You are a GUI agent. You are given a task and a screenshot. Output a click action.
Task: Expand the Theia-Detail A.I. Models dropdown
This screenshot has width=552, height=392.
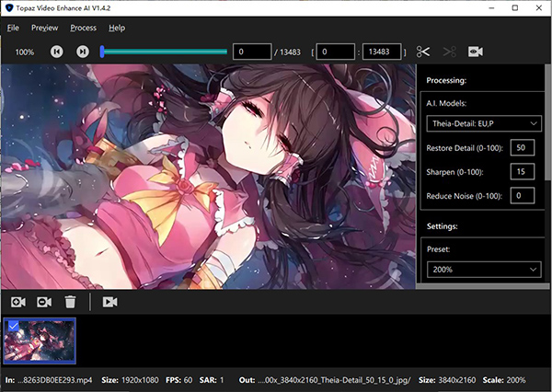[484, 123]
